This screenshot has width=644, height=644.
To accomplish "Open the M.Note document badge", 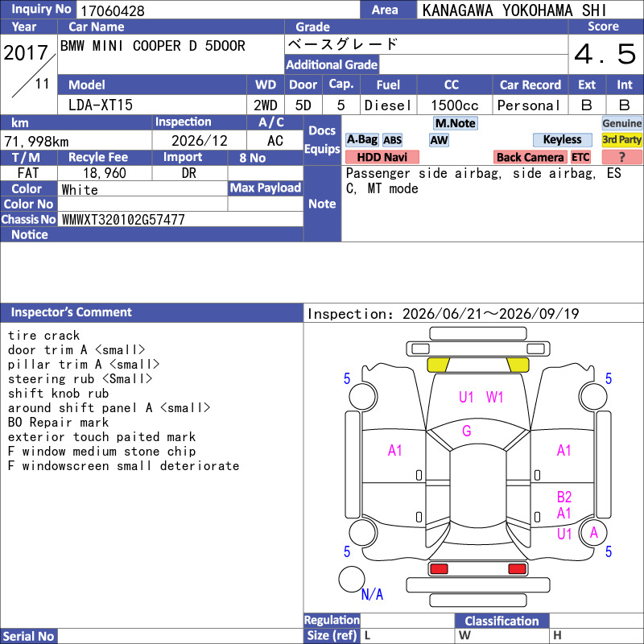I will 455,123.
